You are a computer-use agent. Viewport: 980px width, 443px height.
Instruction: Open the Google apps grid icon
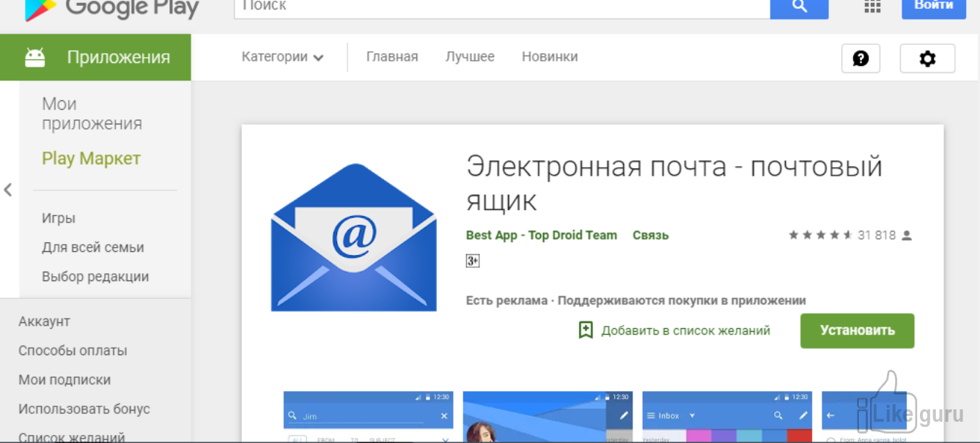pos(872,6)
